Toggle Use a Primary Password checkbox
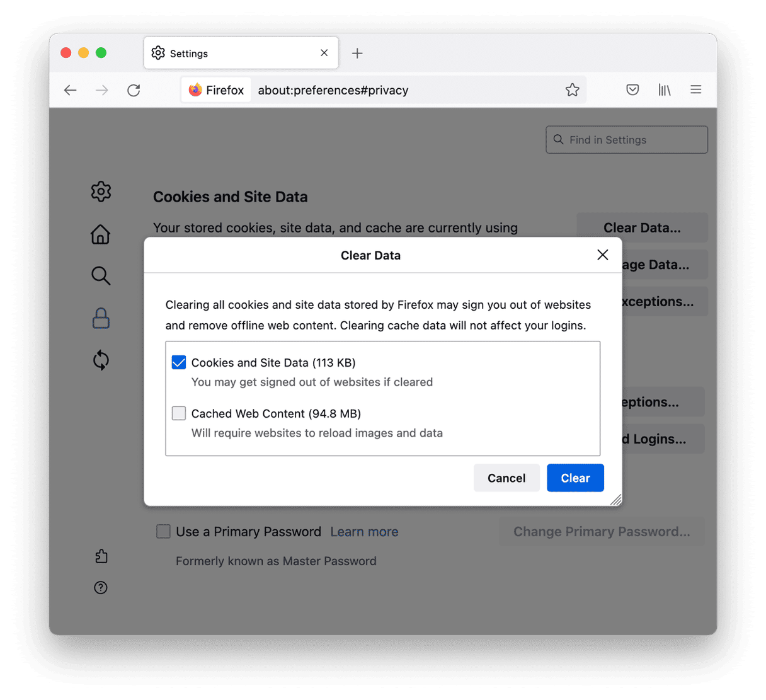 pyautogui.click(x=164, y=531)
